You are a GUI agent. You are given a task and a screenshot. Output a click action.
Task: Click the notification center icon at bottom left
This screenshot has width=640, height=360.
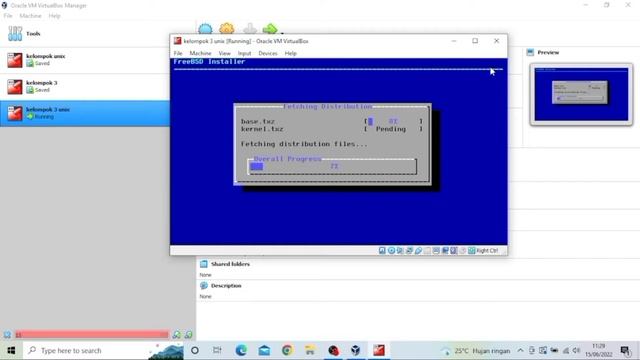pos(7,335)
